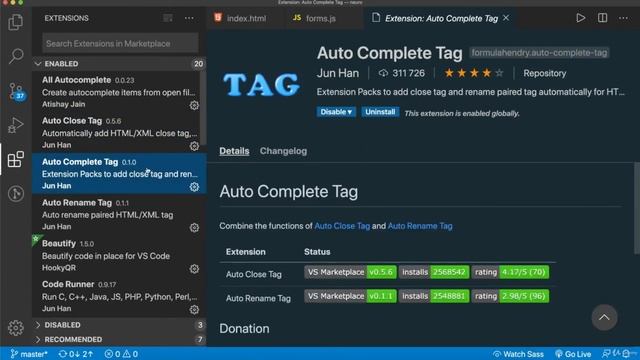Open the Git graph icon in activity bar
640x360 pixels.
click(x=16, y=193)
